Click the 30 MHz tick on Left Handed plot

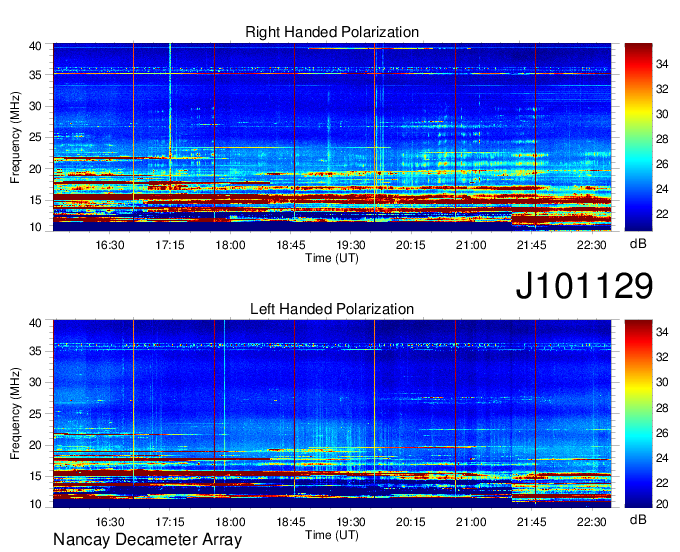click(x=36, y=382)
